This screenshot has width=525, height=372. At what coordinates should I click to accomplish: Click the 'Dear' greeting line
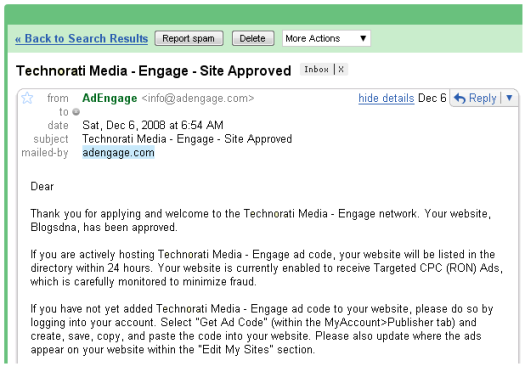(42, 186)
